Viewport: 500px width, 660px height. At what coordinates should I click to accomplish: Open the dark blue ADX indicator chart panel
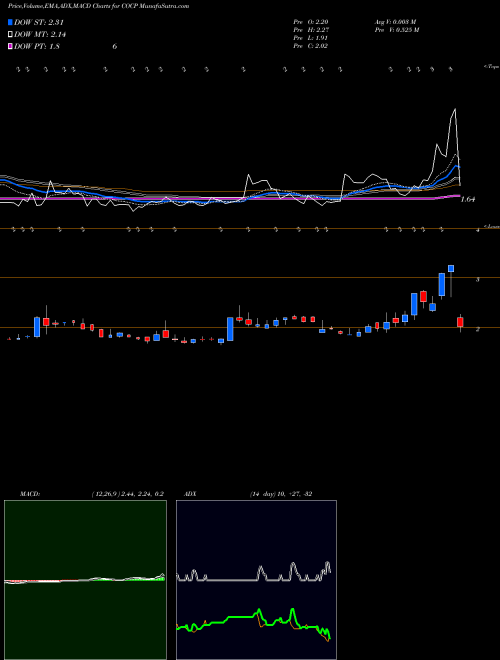click(x=256, y=580)
